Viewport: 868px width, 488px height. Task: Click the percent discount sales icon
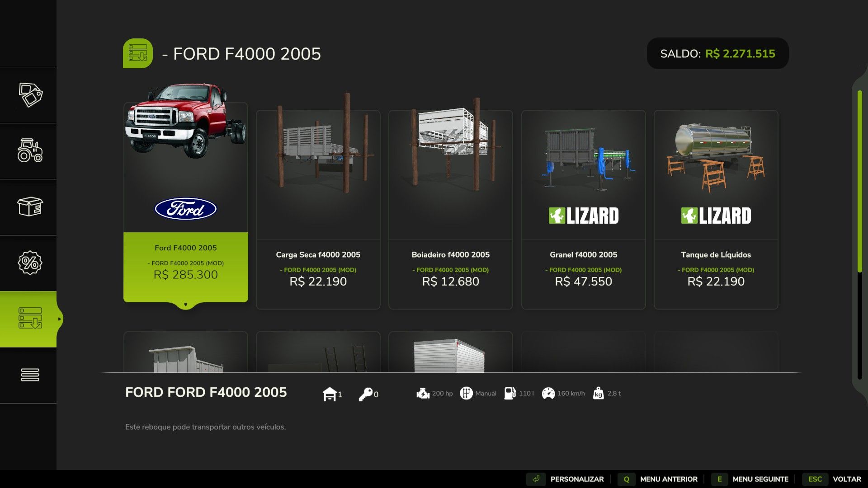pyautogui.click(x=29, y=264)
